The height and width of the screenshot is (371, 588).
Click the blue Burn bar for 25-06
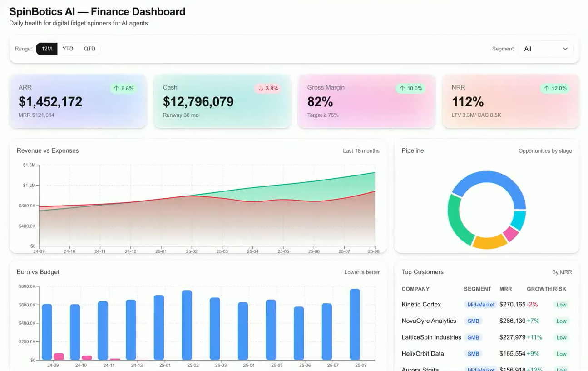pos(299,333)
